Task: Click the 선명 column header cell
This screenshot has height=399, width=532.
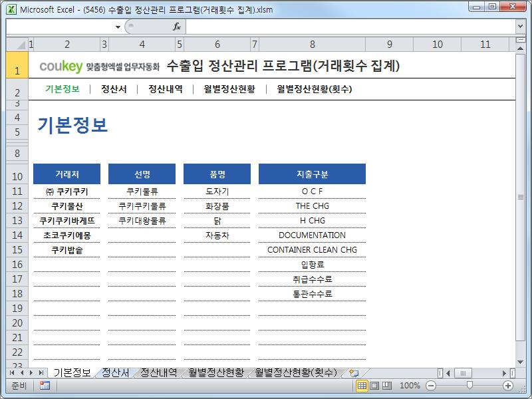Action: [142, 174]
